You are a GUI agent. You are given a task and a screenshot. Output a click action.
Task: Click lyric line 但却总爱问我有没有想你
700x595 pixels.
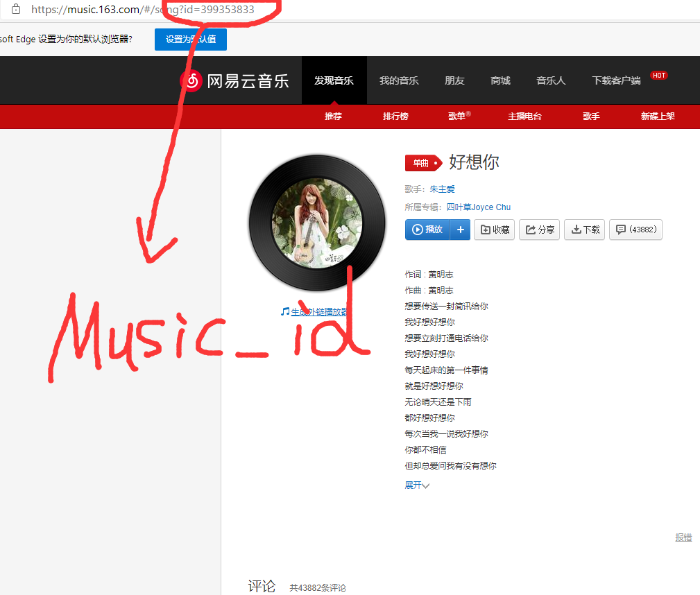[450, 465]
